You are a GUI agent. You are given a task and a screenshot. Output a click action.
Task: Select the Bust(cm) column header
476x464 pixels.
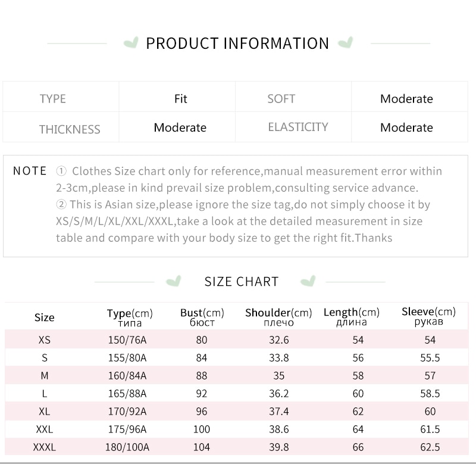point(202,317)
